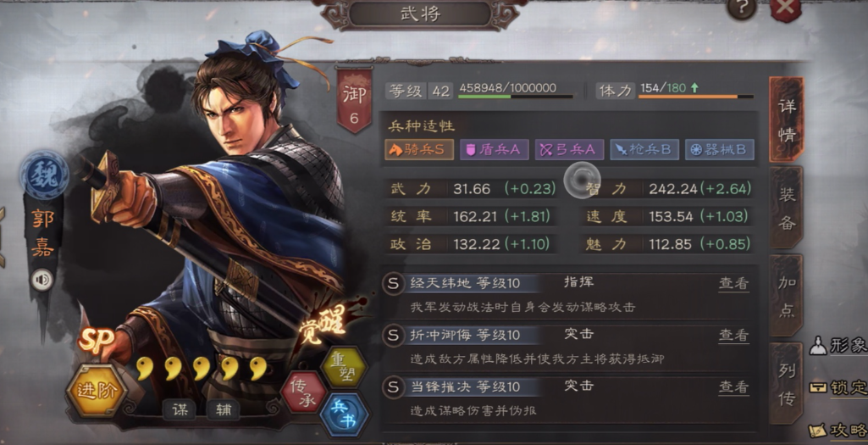Mute the general's voice speaker icon
This screenshot has height=445, width=868.
tap(42, 280)
